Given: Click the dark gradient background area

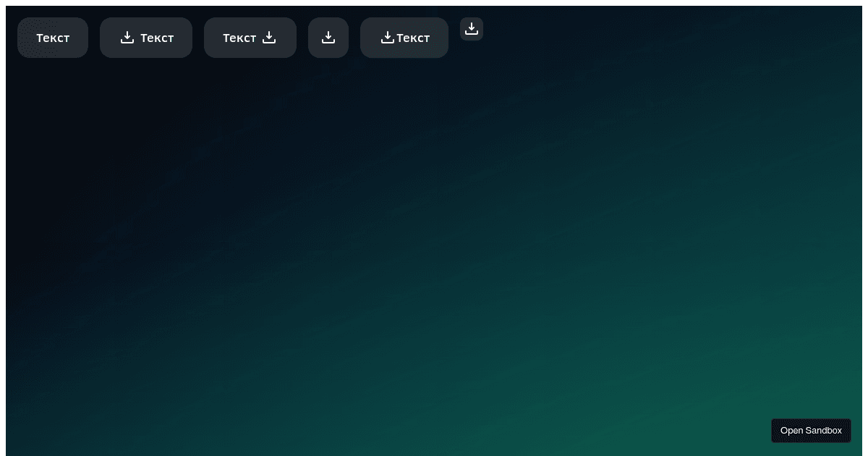Looking at the screenshot, I should click(x=434, y=253).
